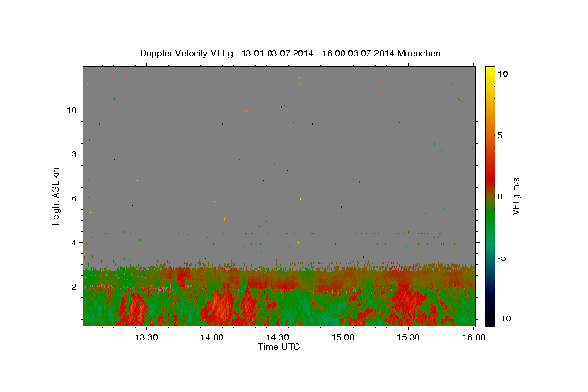Click the colorbar value 5 label
The image size is (588, 392).
tap(500, 135)
